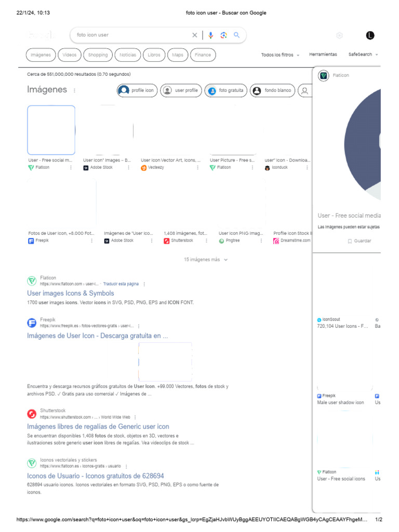Clear the search box with the X icon
This screenshot has height=532, width=399.
195,35
